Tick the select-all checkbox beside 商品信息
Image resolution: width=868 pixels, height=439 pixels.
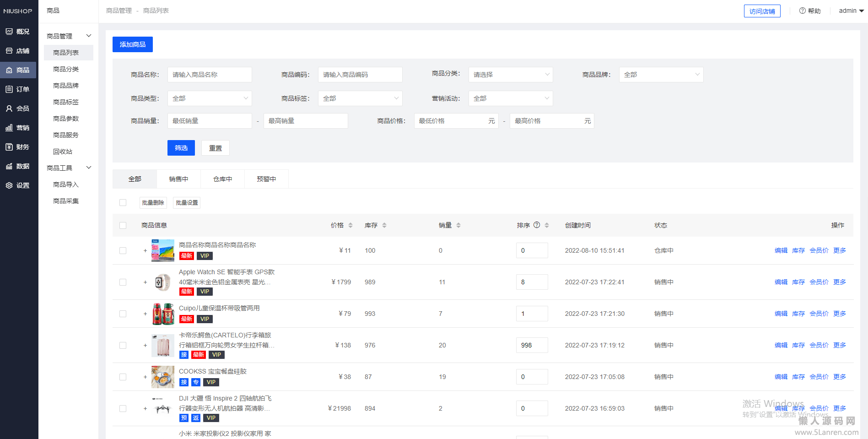123,225
